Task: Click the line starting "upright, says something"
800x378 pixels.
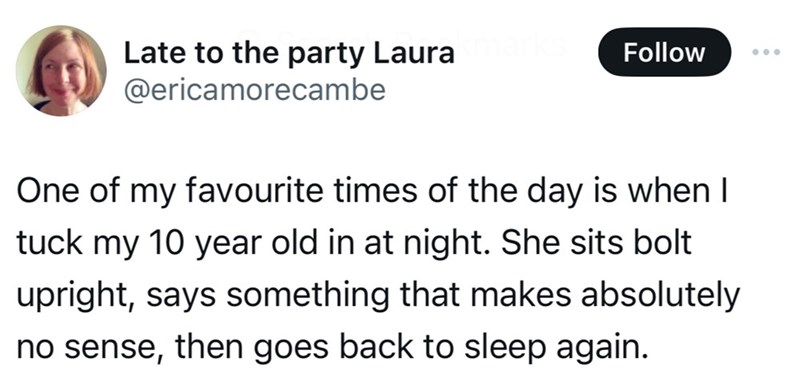Action: 378,297
